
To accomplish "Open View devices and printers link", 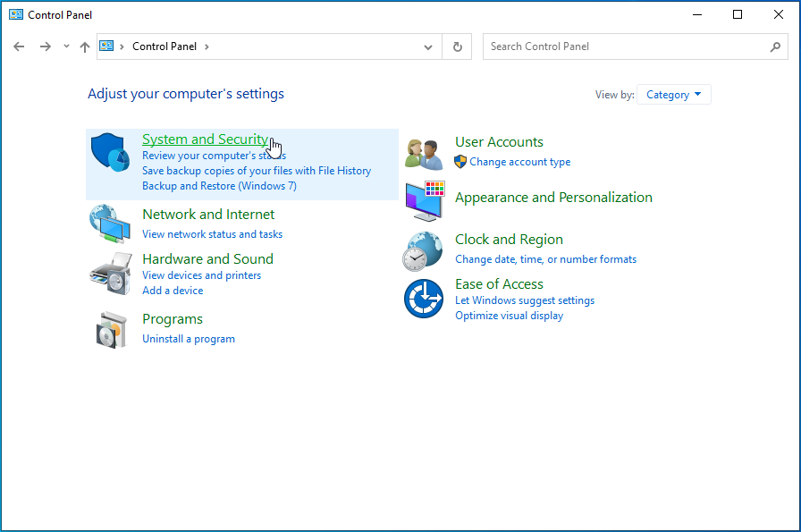I will point(201,275).
